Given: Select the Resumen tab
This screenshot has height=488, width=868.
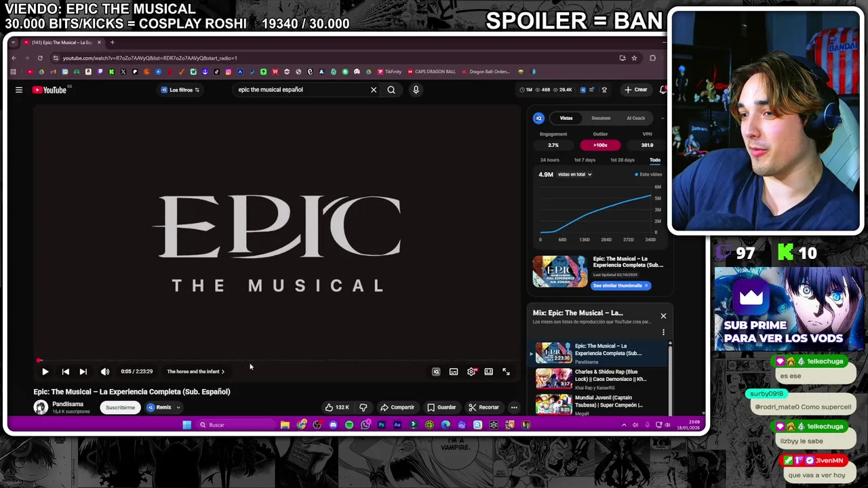Looking at the screenshot, I should click(601, 118).
